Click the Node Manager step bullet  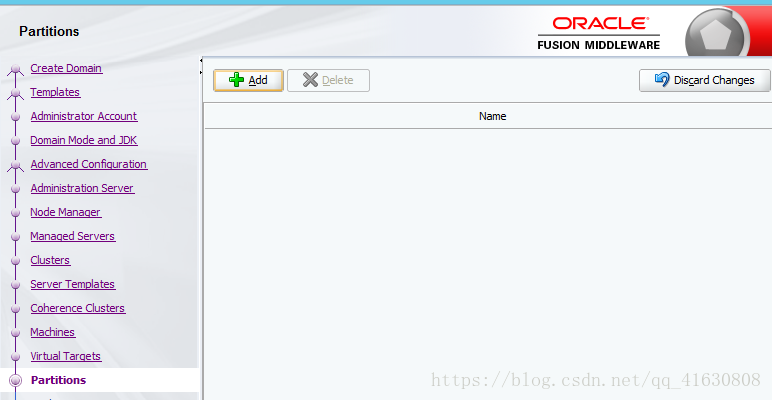[15, 213]
